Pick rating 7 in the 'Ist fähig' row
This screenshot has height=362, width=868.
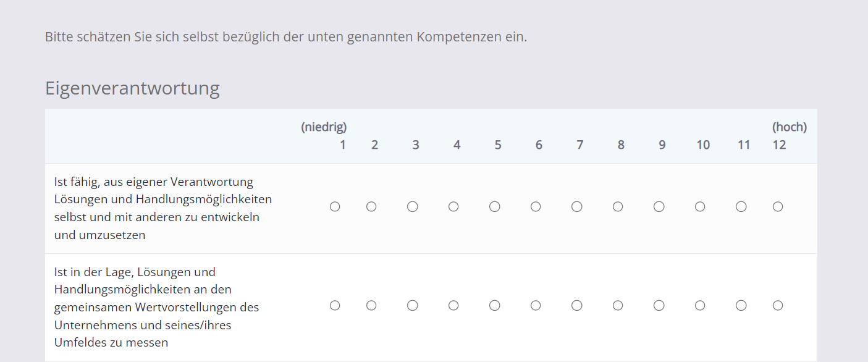[x=576, y=207]
